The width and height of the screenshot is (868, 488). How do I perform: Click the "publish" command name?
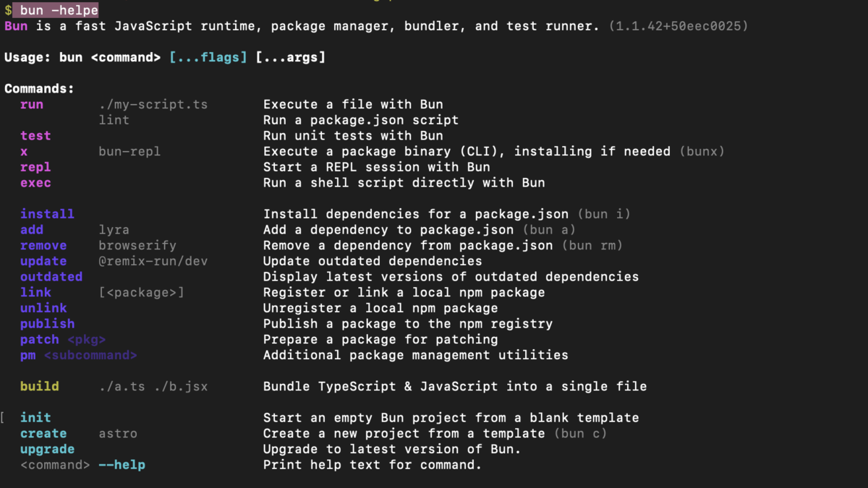click(x=47, y=324)
